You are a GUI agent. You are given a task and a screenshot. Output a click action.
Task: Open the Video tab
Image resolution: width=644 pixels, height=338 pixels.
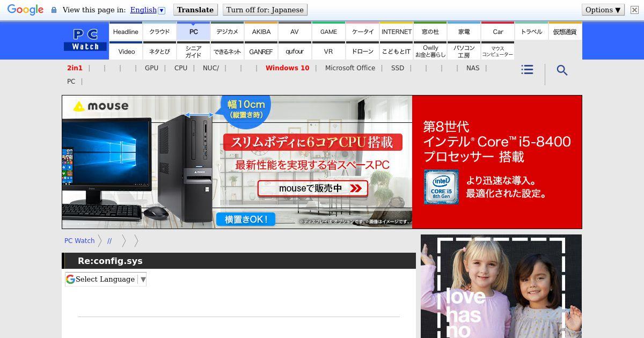click(x=127, y=51)
